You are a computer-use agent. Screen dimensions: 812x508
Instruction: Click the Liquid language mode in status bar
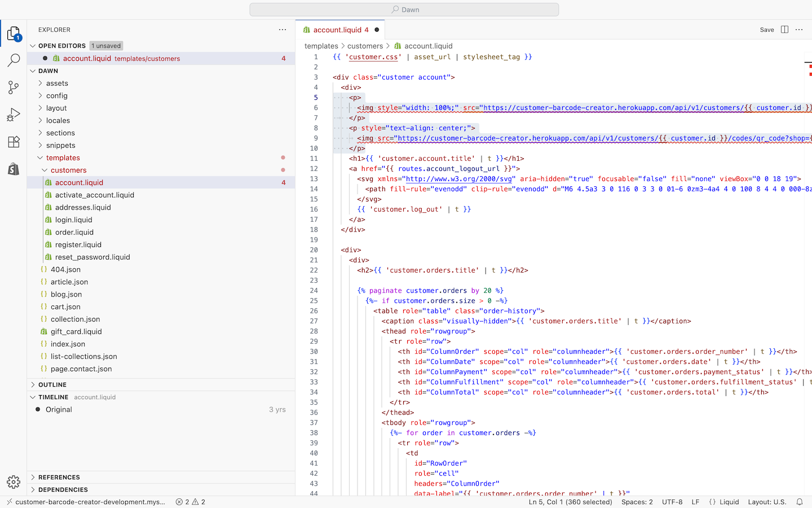(x=729, y=502)
